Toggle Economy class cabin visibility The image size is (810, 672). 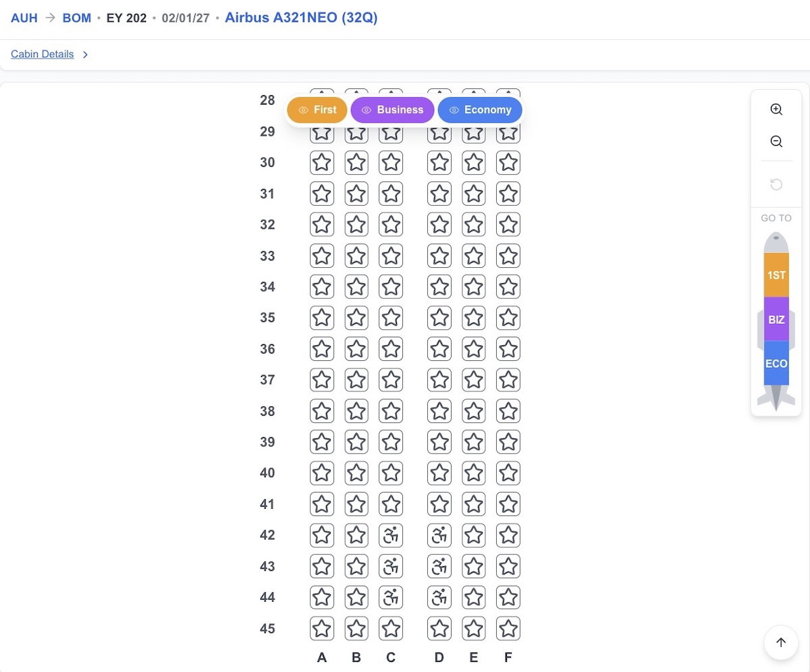pyautogui.click(x=480, y=110)
